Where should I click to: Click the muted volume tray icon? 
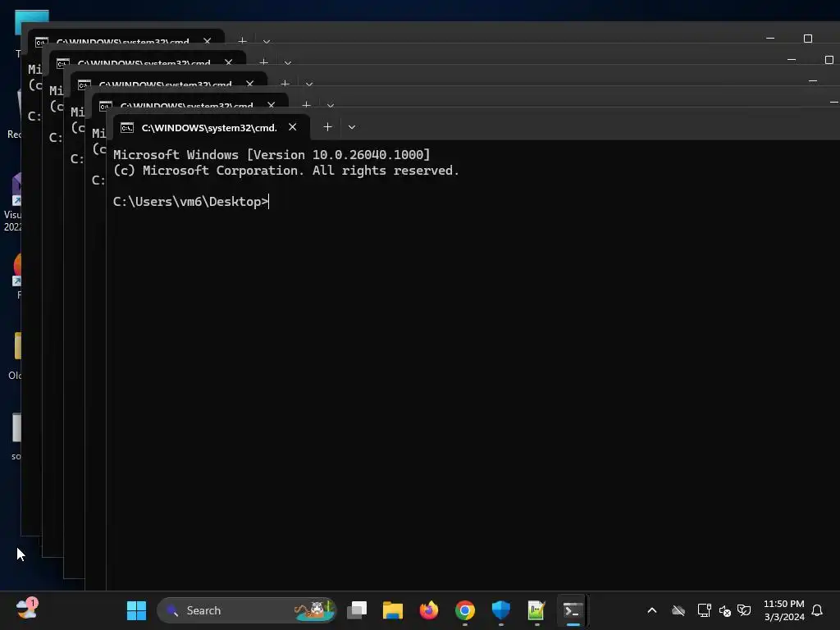point(725,610)
